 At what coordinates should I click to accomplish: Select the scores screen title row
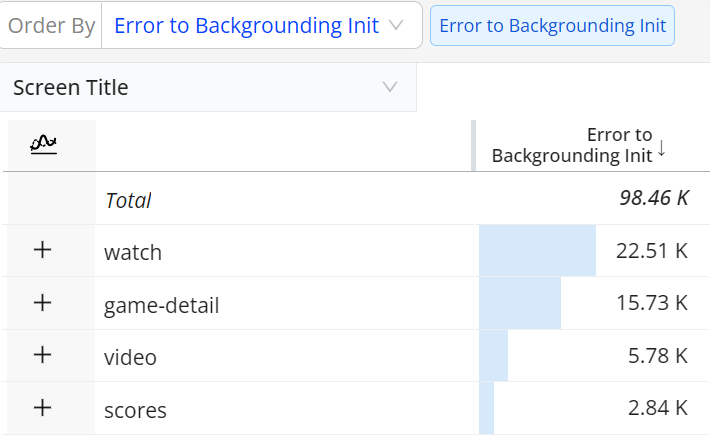coord(135,410)
